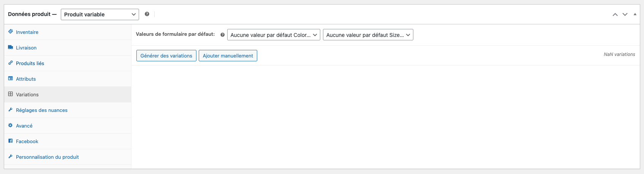
Task: Move the panel down with the arrow
Action: click(625, 14)
